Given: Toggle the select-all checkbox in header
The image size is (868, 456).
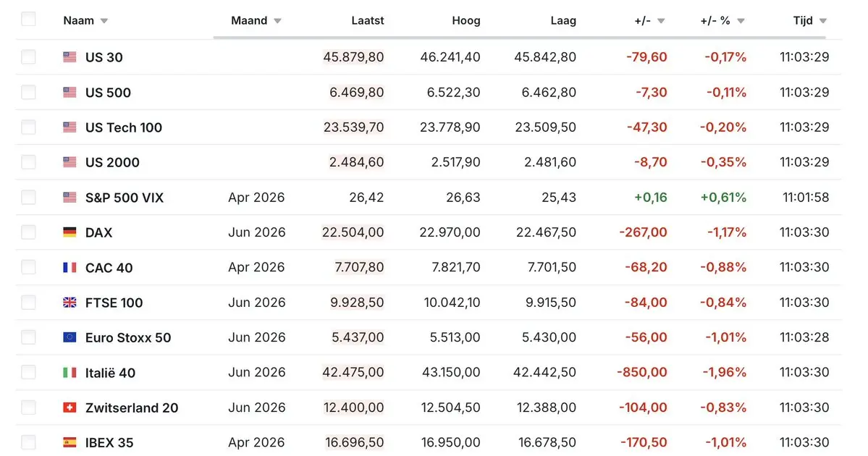Looking at the screenshot, I should [x=28, y=20].
